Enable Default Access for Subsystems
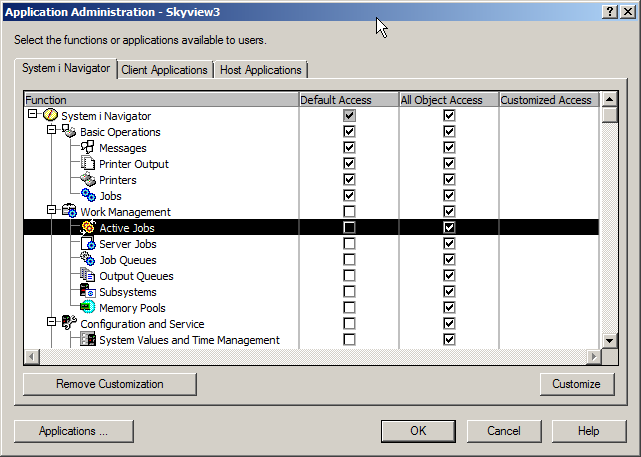The height and width of the screenshot is (457, 641). click(349, 291)
